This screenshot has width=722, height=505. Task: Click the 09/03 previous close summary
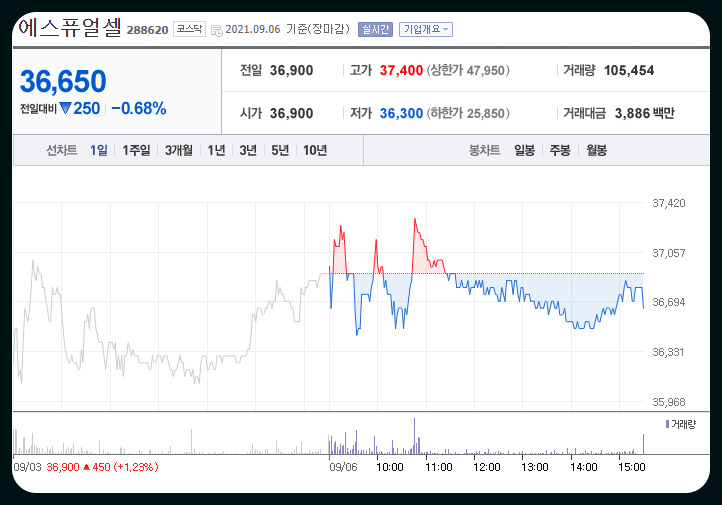click(86, 467)
